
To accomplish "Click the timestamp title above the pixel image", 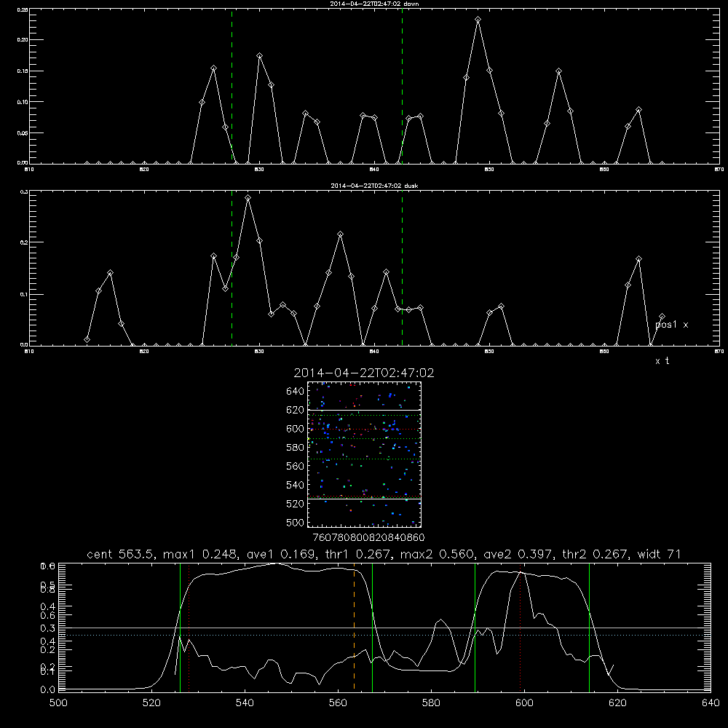I will pos(364,373).
